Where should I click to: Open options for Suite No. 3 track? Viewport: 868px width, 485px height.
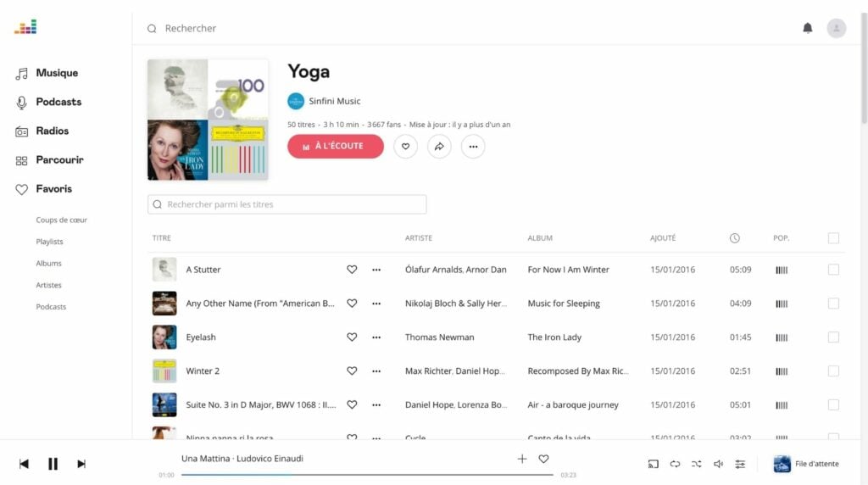tap(376, 404)
